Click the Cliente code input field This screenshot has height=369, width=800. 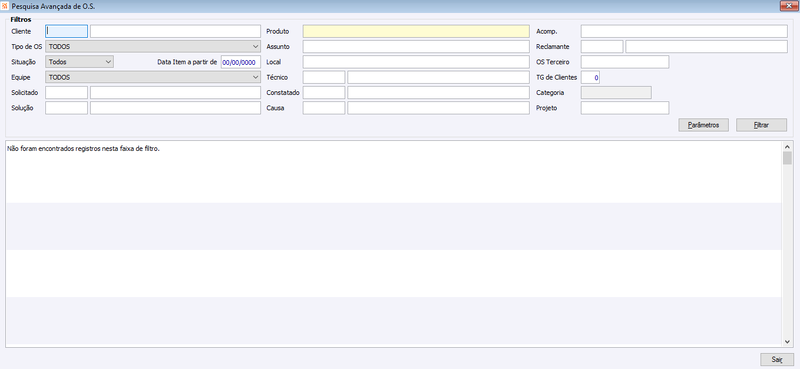(66, 31)
